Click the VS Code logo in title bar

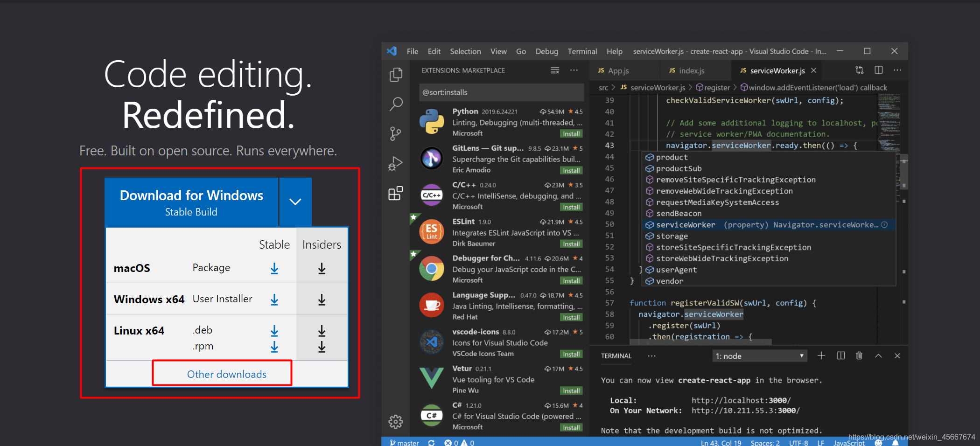tap(392, 51)
